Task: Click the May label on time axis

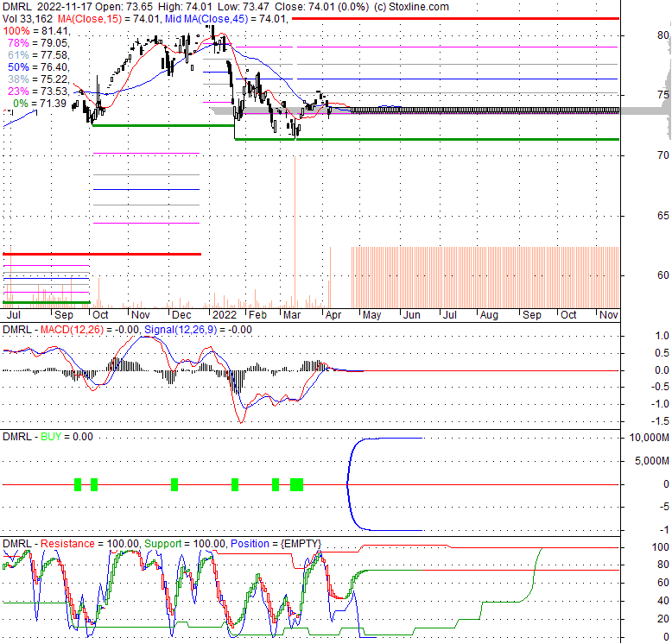Action: 371,315
